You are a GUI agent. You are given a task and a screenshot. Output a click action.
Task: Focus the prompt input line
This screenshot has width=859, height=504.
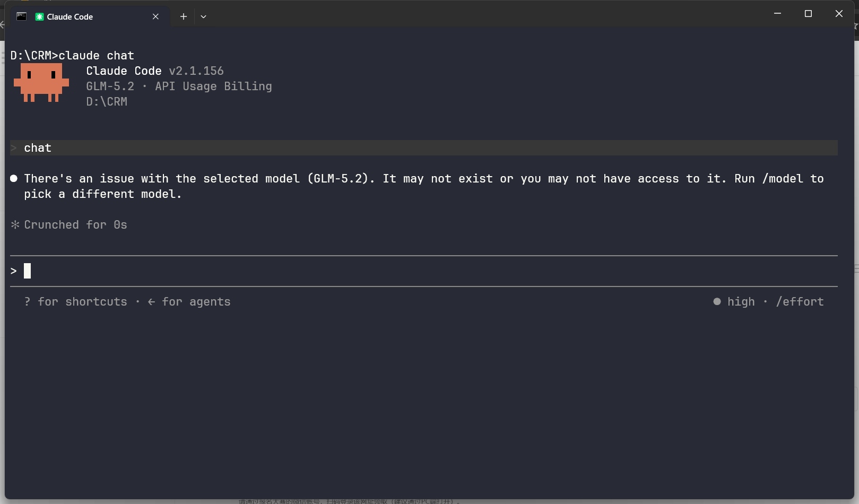pos(424,271)
